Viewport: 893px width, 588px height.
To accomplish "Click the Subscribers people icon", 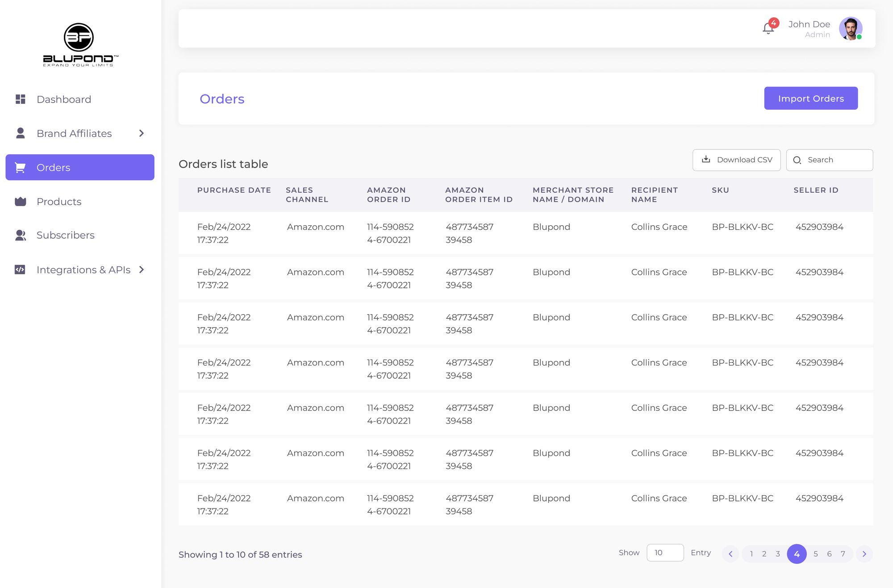I will coord(21,235).
